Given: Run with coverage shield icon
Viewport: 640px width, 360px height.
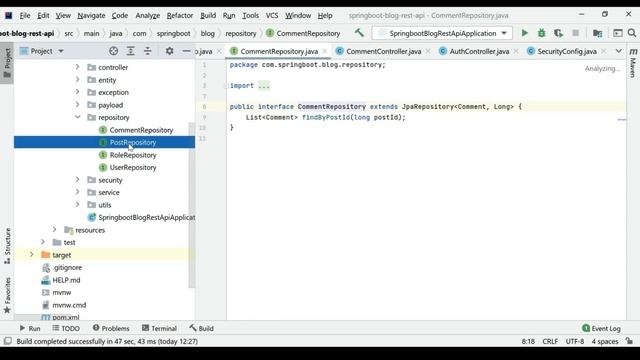Looking at the screenshot, I should pos(558,33).
